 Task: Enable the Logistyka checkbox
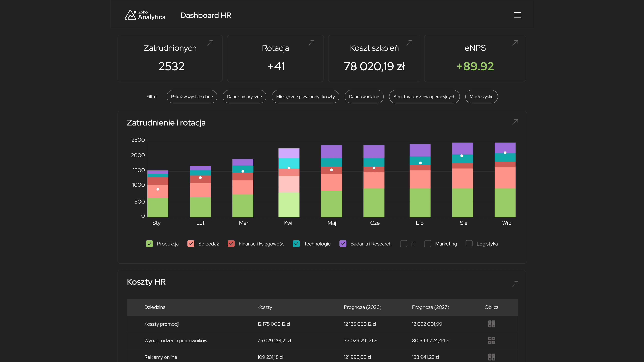pos(469,244)
